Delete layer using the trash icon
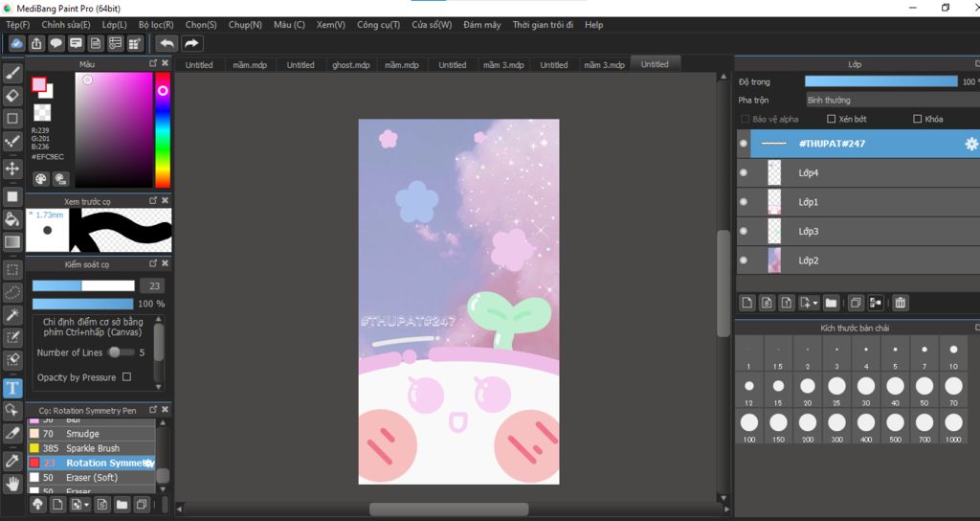The height and width of the screenshot is (521, 980). pyautogui.click(x=900, y=303)
